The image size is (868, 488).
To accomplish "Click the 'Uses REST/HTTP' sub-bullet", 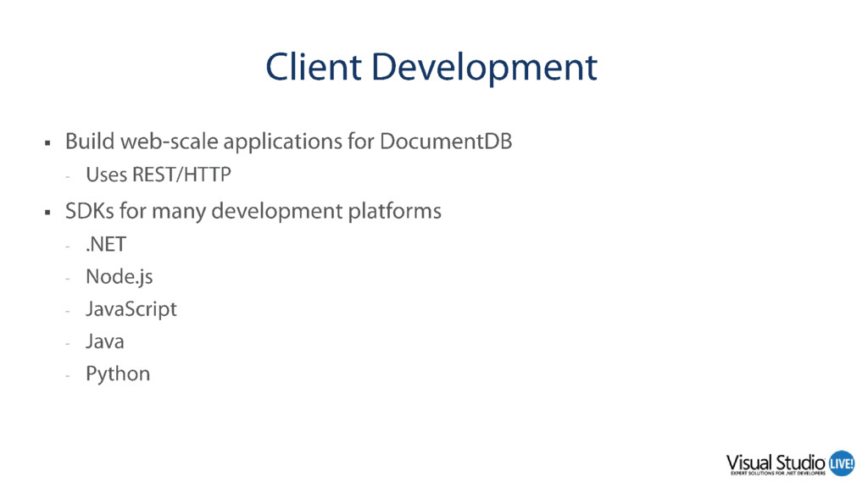I will pyautogui.click(x=159, y=175).
